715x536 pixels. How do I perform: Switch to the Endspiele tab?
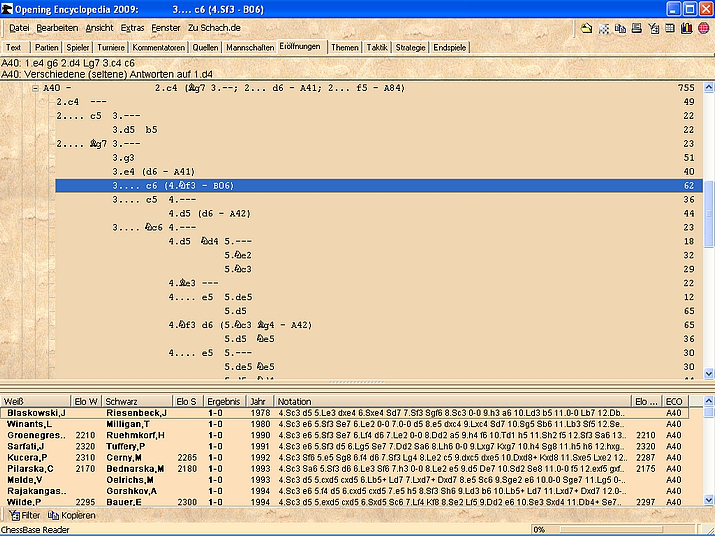coord(450,47)
